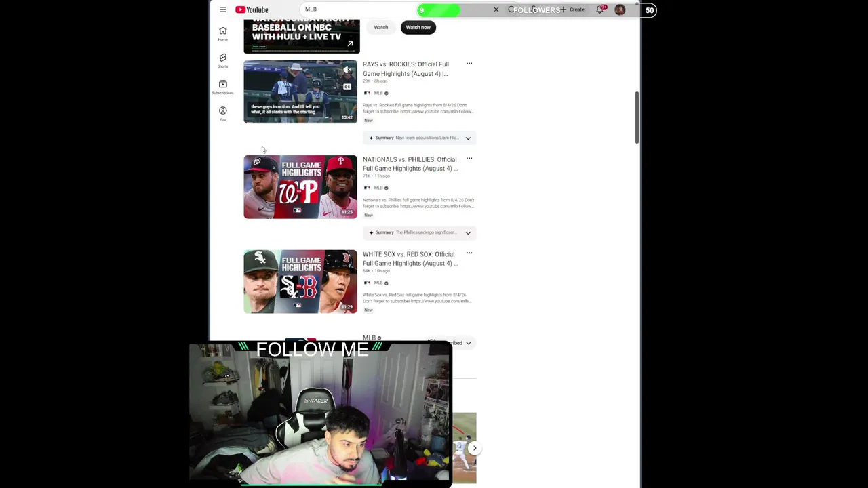Open the YouTube hamburger guide menu

point(222,9)
